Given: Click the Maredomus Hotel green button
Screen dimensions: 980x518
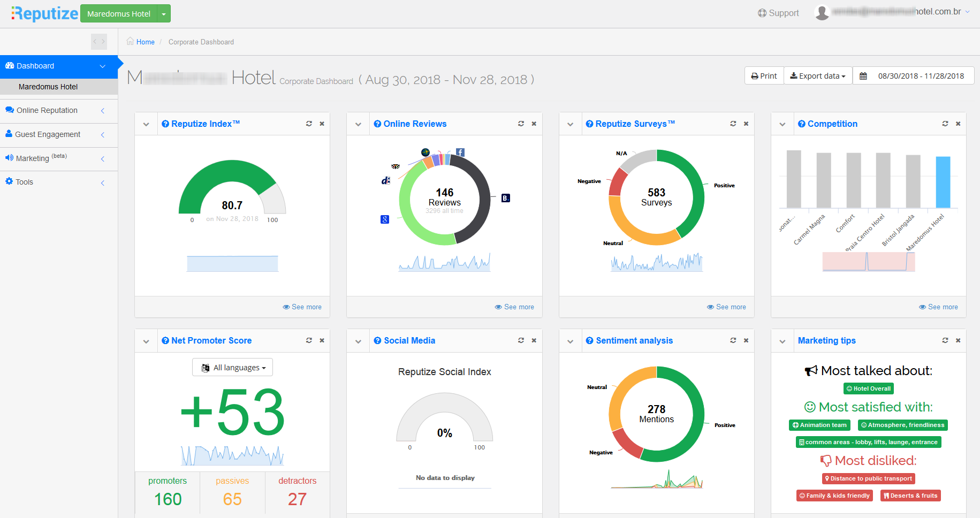Looking at the screenshot, I should (119, 13).
